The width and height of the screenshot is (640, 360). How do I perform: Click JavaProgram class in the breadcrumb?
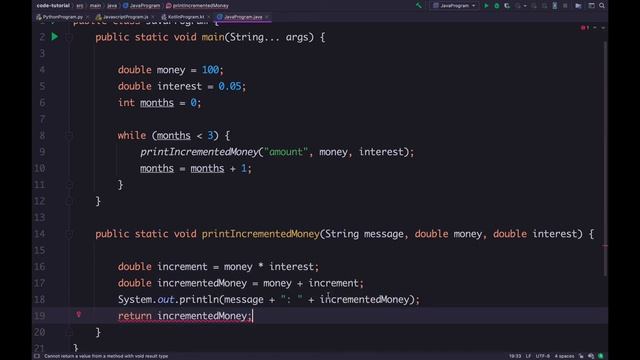click(x=142, y=6)
